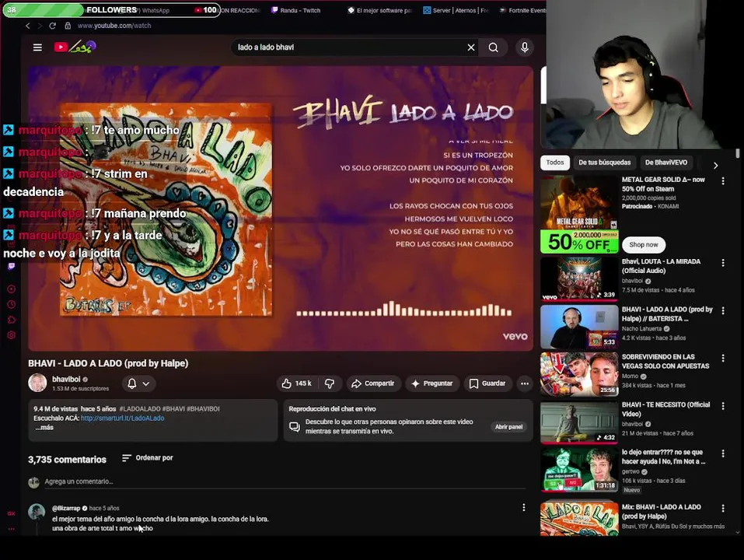The image size is (744, 560).
Task: Open bhaviboi channel name link
Action: click(66, 380)
